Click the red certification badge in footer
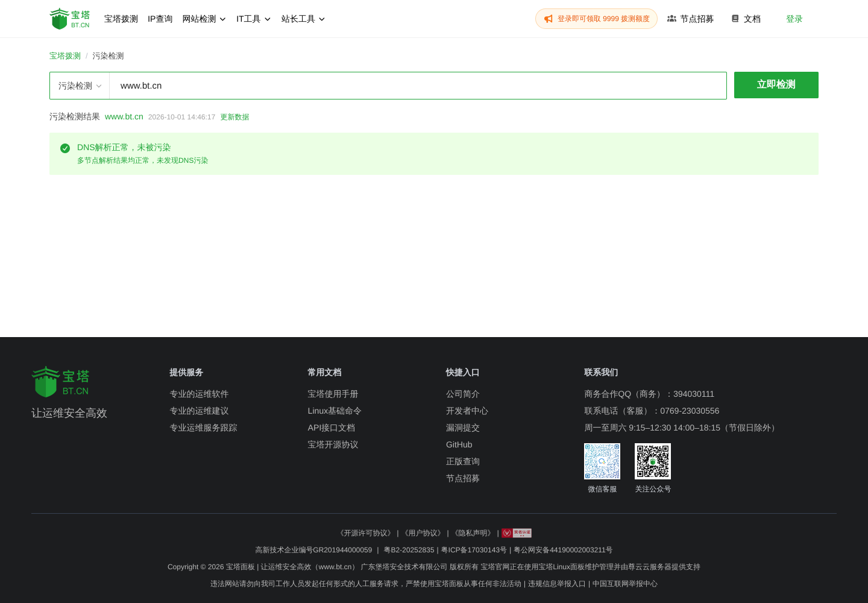The height and width of the screenshot is (603, 868). click(517, 533)
